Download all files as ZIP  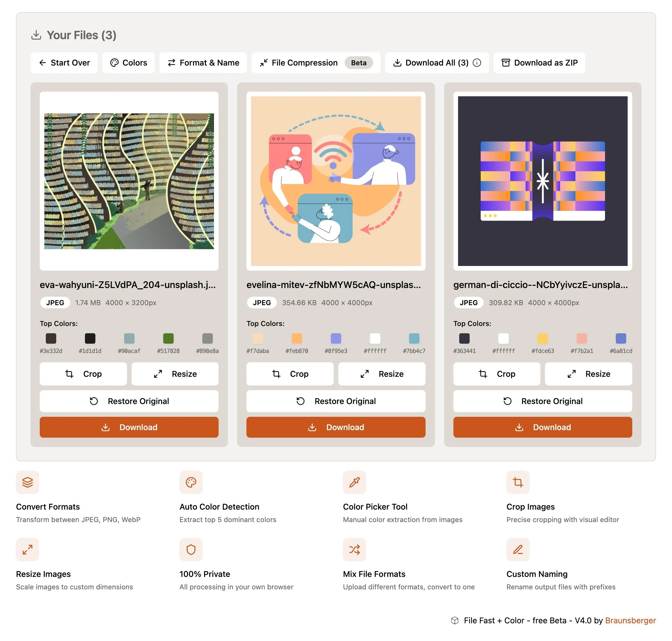tap(539, 63)
